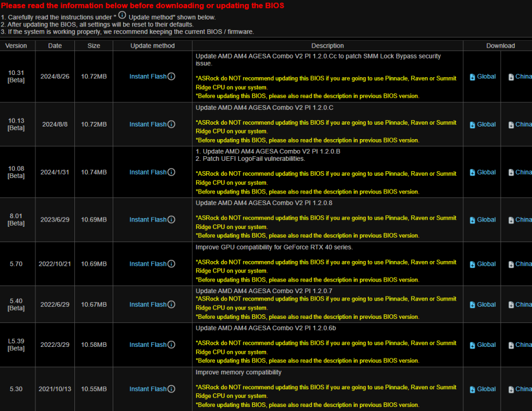Download BIOS 10.13 via Global link text
The height and width of the screenshot is (411, 532).
click(x=486, y=124)
